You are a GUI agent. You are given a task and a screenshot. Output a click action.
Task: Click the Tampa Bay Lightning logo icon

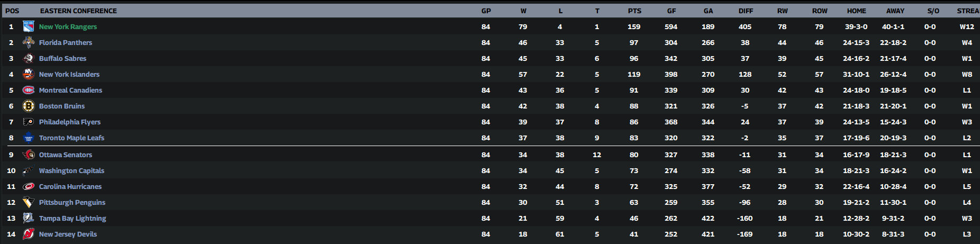coord(29,218)
